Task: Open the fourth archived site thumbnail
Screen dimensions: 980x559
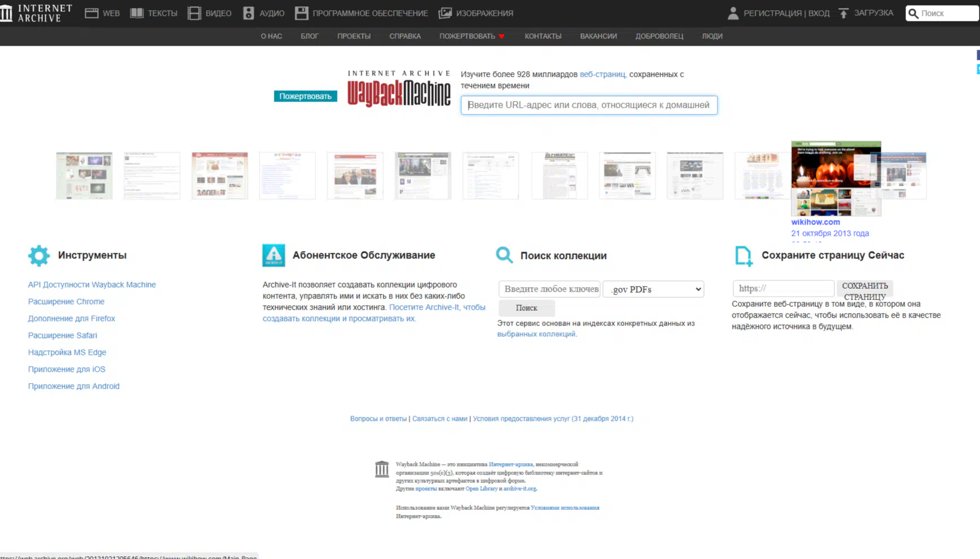Action: pyautogui.click(x=287, y=175)
